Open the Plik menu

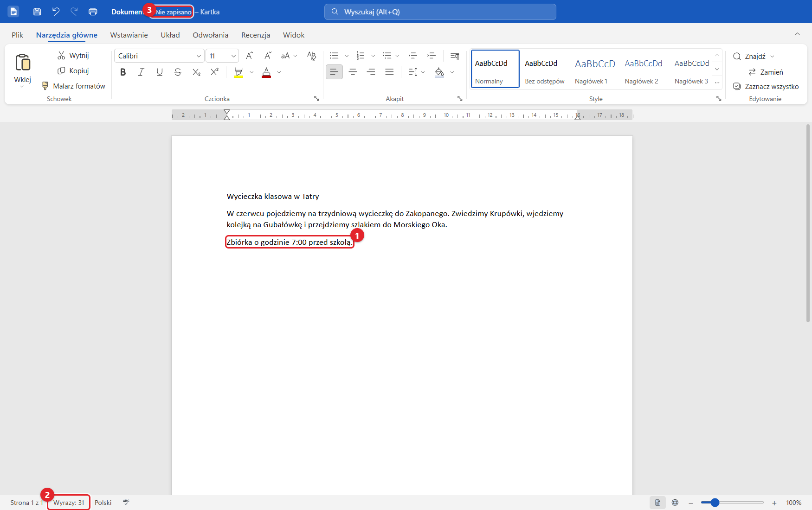(x=18, y=35)
